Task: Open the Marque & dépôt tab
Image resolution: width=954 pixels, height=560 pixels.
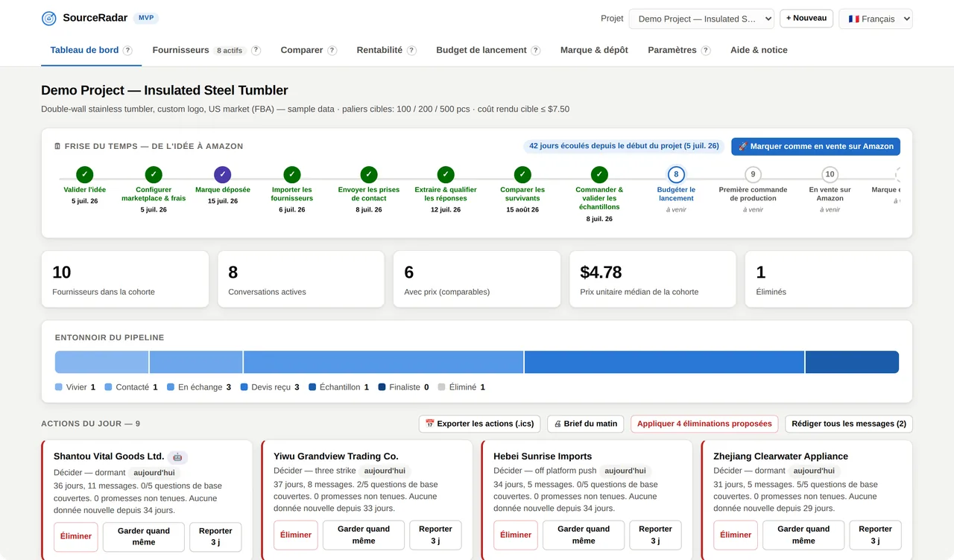Action: (594, 50)
